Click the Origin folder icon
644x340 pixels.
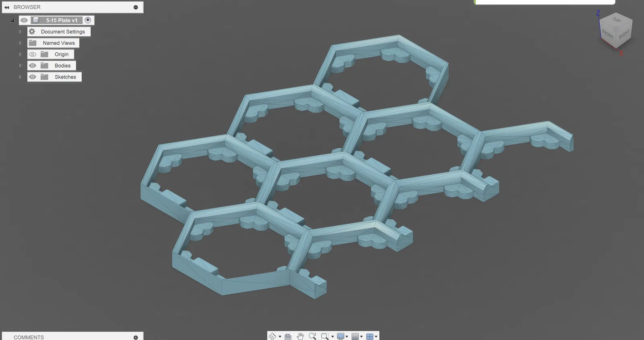pyautogui.click(x=44, y=54)
